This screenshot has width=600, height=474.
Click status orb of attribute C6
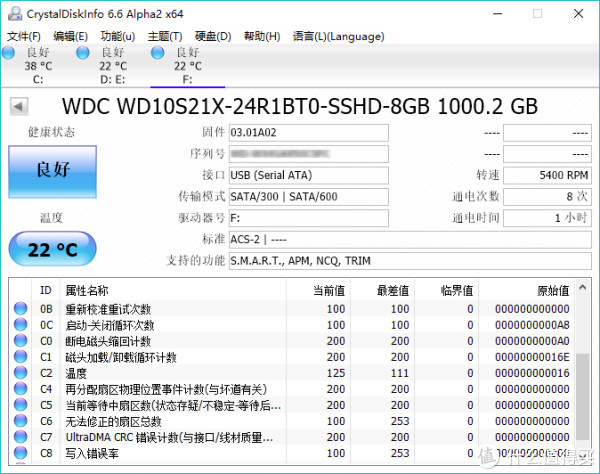pyautogui.click(x=20, y=421)
